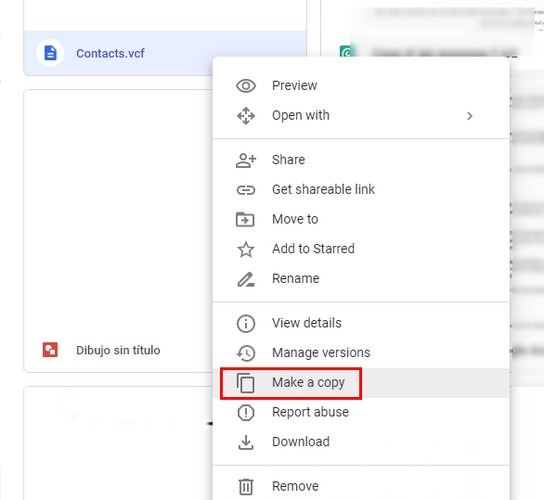Click the Download arrow icon

(246, 442)
